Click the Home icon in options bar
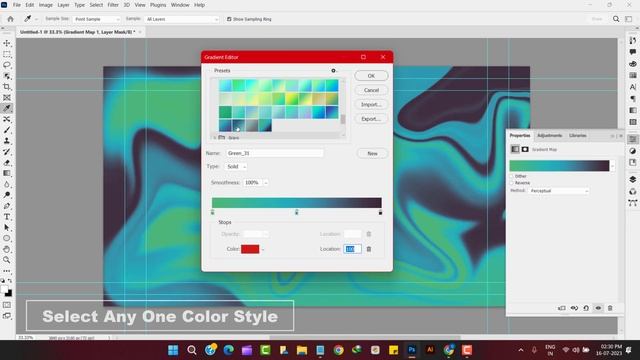Viewport: 640px width, 360px height. (x=11, y=19)
